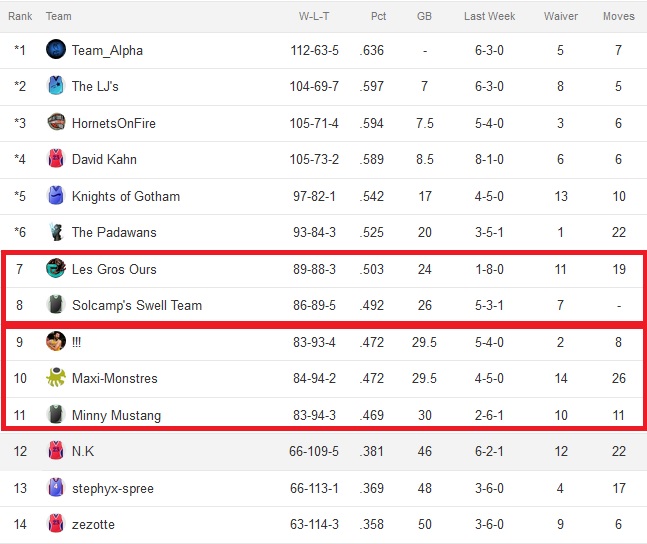647x544 pixels.
Task: Click Les Gros Ours bear logo
Action: [56, 268]
